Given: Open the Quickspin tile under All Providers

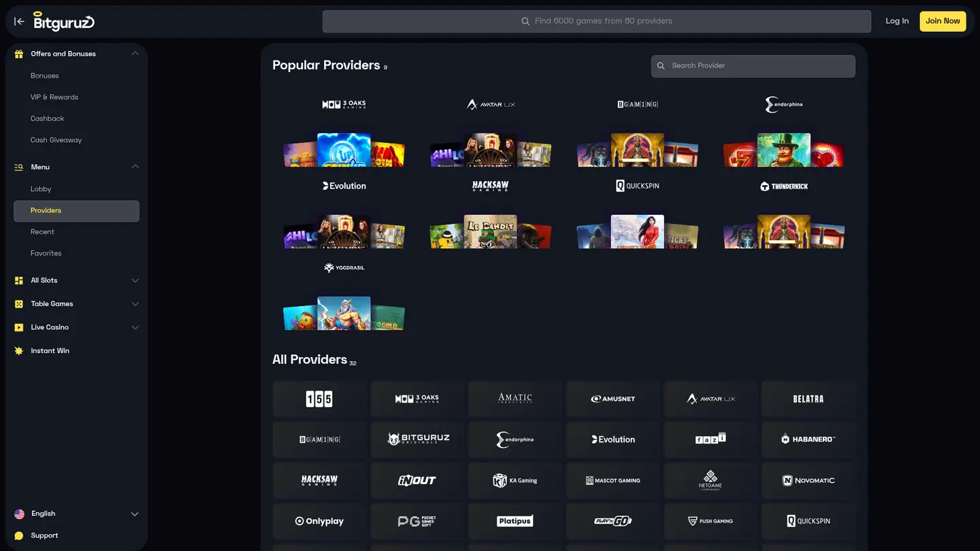Looking at the screenshot, I should (808, 521).
